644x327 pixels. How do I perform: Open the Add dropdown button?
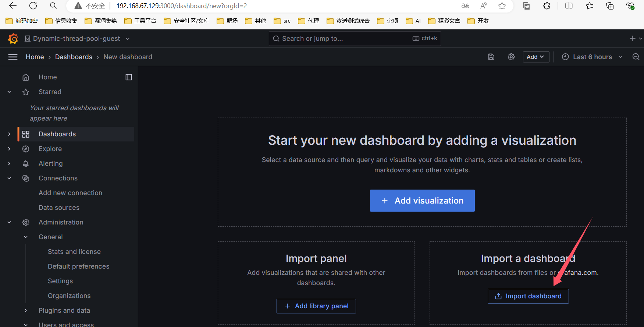pos(536,57)
